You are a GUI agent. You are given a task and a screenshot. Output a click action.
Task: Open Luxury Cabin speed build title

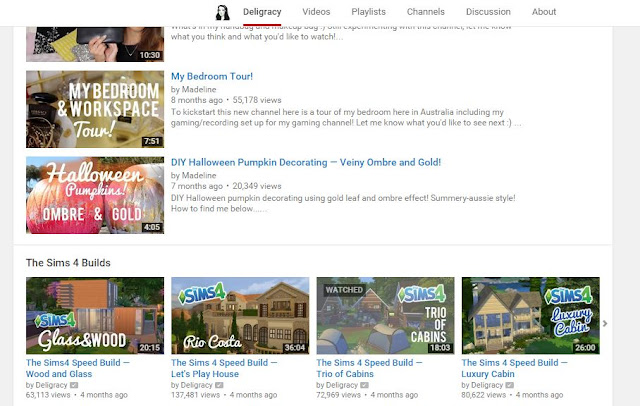(514, 368)
